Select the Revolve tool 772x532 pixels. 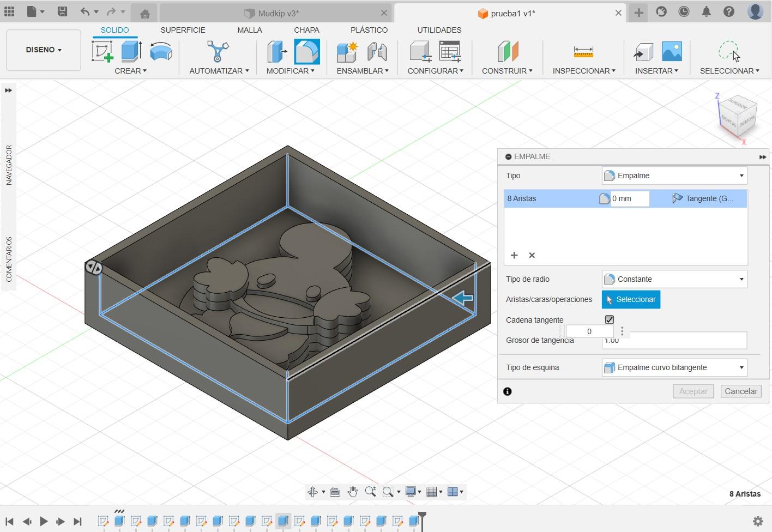tap(161, 51)
